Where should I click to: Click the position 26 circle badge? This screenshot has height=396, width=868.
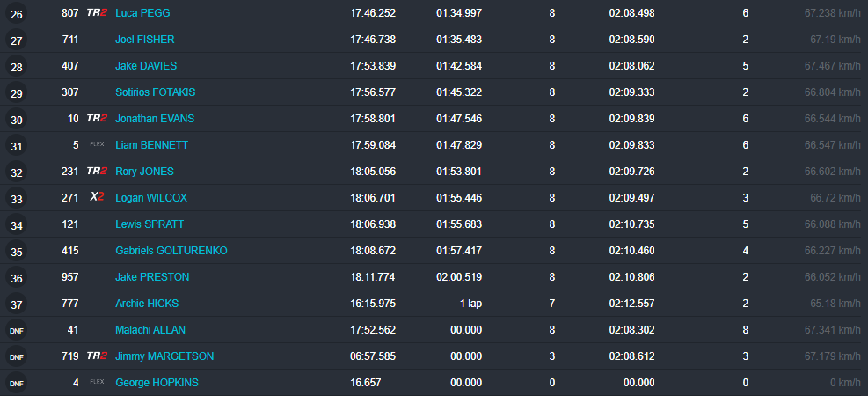click(17, 14)
